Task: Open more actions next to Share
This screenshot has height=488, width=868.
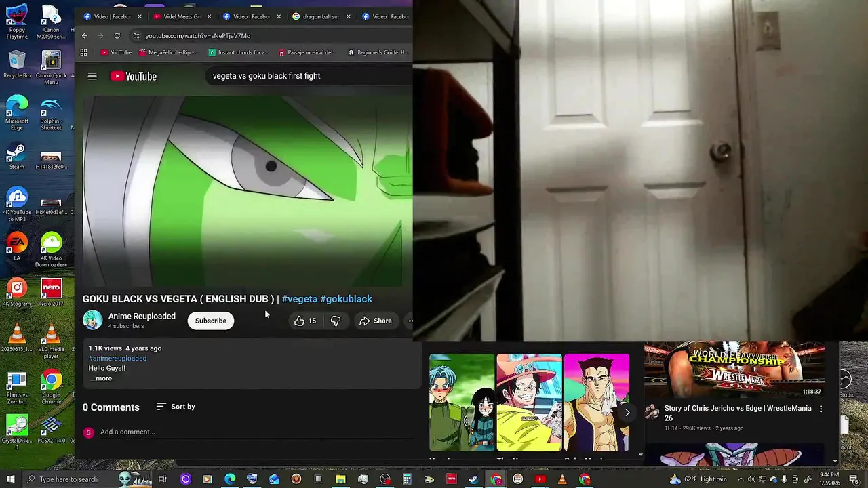Action: tap(410, 321)
